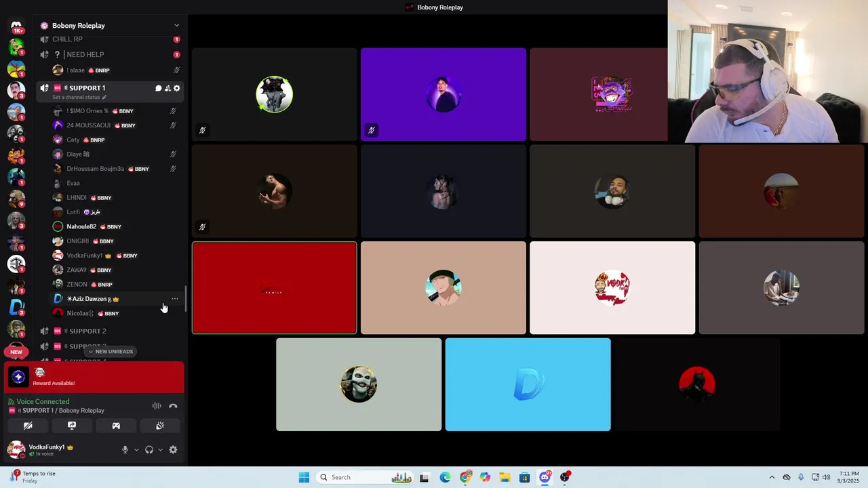Show hidden system tray icons chevron

pos(772,477)
